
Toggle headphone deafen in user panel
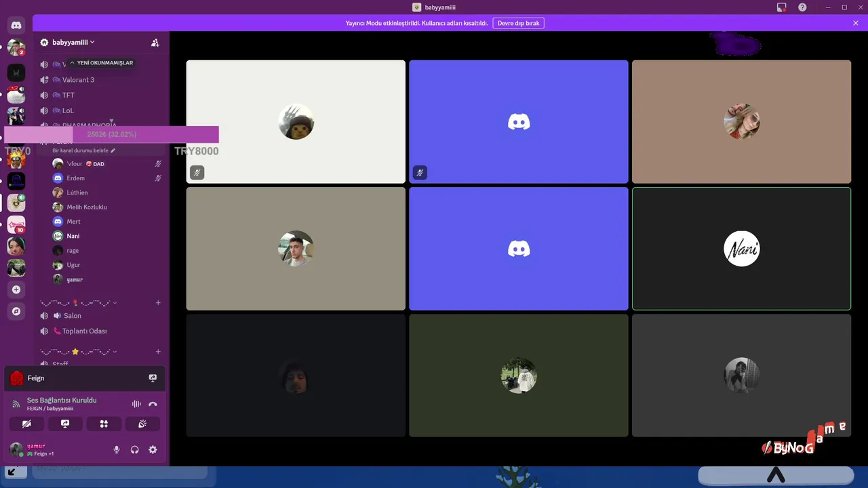coord(134,449)
